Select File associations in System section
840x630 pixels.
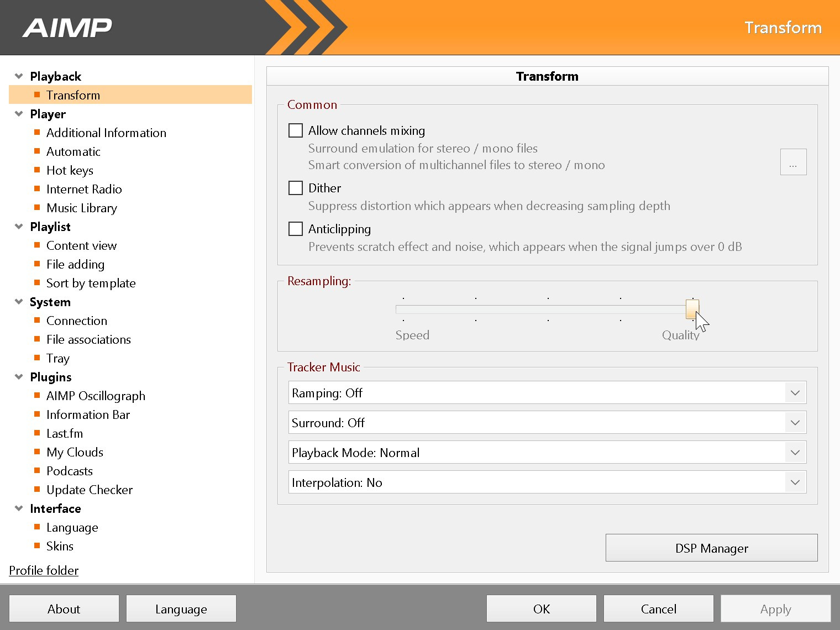click(88, 339)
